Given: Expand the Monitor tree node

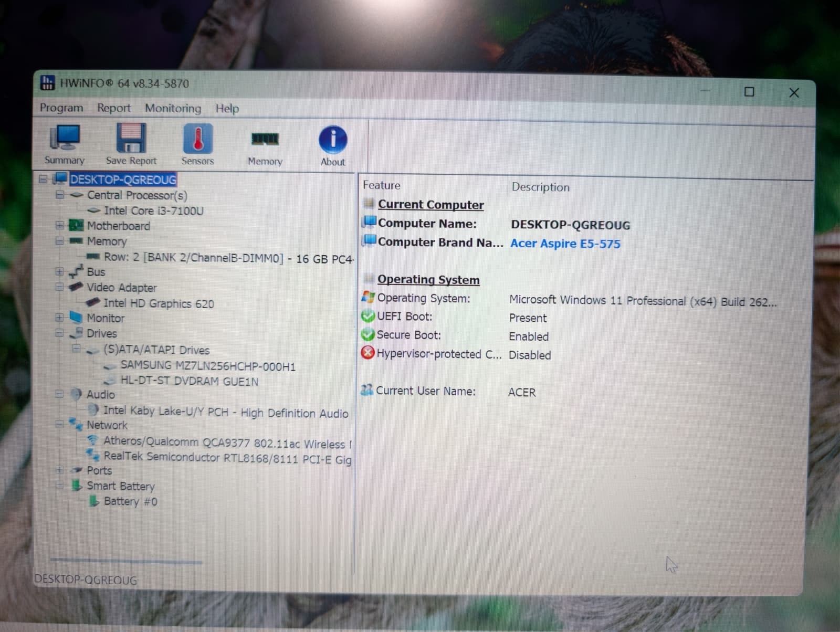Looking at the screenshot, I should point(60,318).
